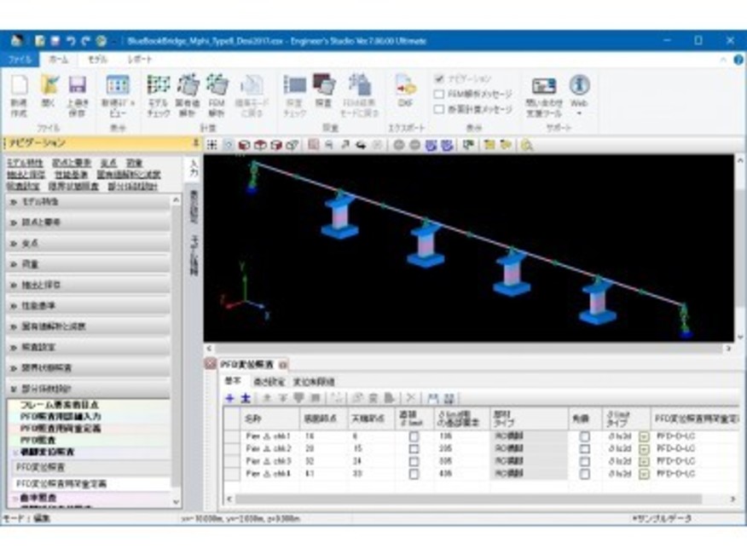Click the first gray round icon in view toolbar
The height and width of the screenshot is (560, 747).
point(399,145)
